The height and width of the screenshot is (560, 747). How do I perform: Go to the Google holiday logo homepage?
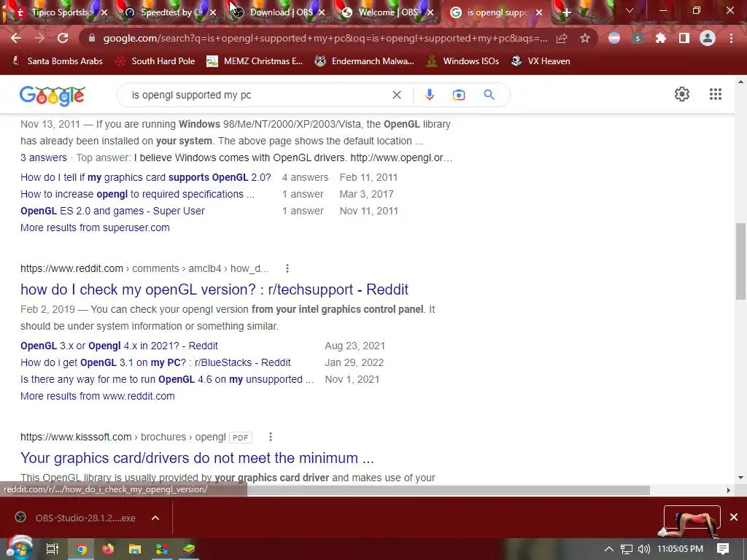(x=53, y=96)
